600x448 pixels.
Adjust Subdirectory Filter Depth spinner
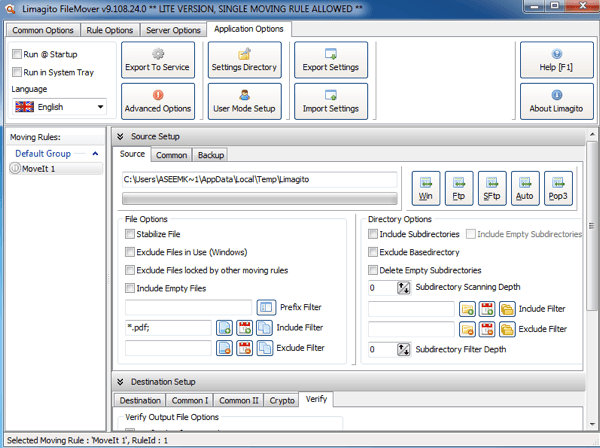pyautogui.click(x=404, y=349)
